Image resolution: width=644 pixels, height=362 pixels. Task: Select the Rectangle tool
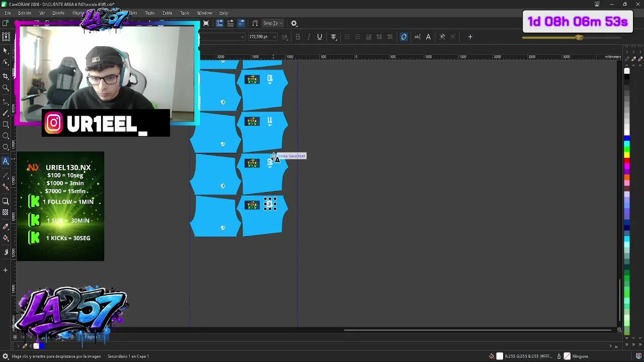click(6, 124)
